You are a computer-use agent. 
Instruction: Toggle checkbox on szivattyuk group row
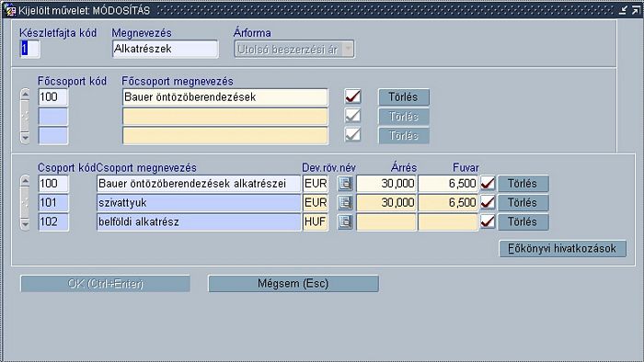[x=488, y=202]
